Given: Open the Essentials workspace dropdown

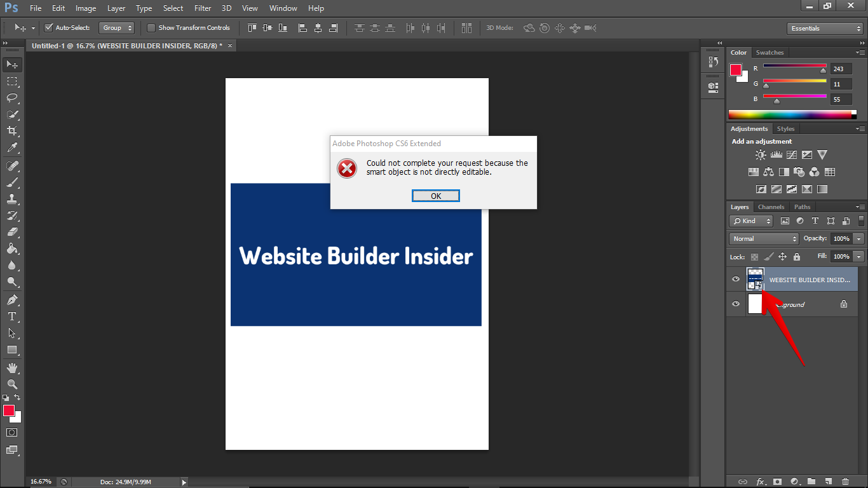Looking at the screenshot, I should [x=824, y=29].
